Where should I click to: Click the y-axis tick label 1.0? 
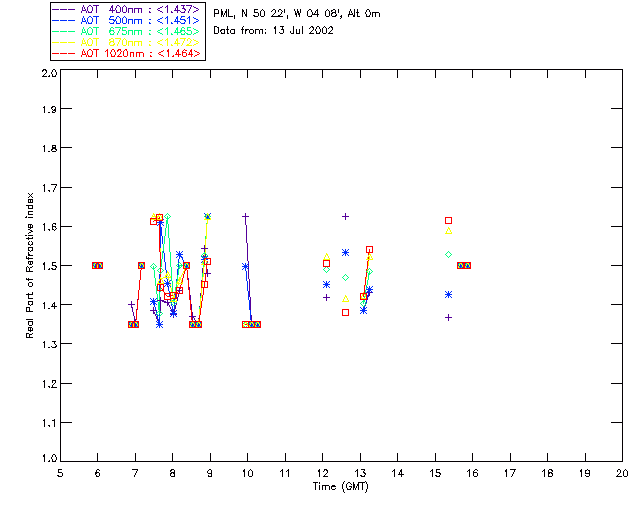[49, 459]
